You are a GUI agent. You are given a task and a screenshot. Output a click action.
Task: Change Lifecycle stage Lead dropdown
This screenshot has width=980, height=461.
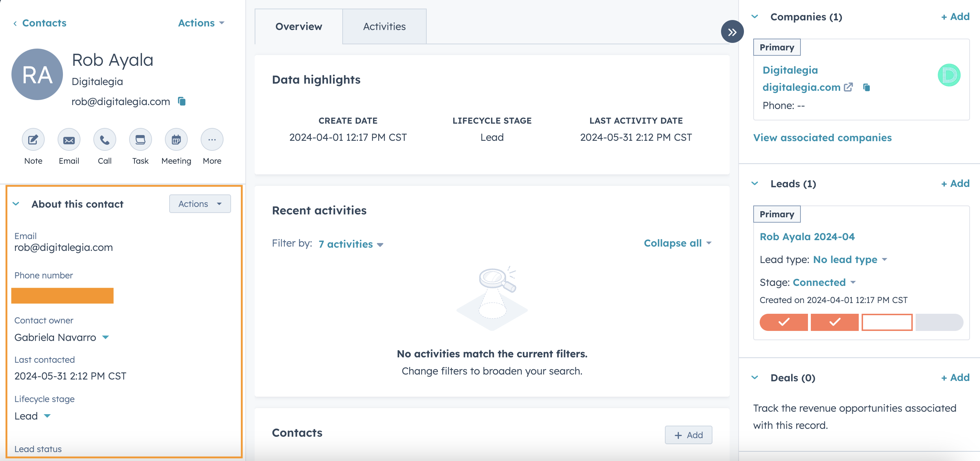[x=32, y=416]
